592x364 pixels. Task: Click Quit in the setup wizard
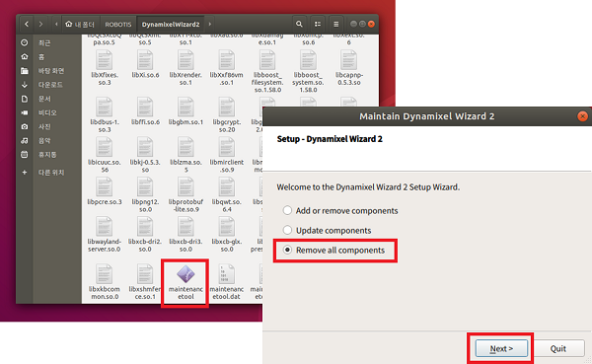coord(558,348)
